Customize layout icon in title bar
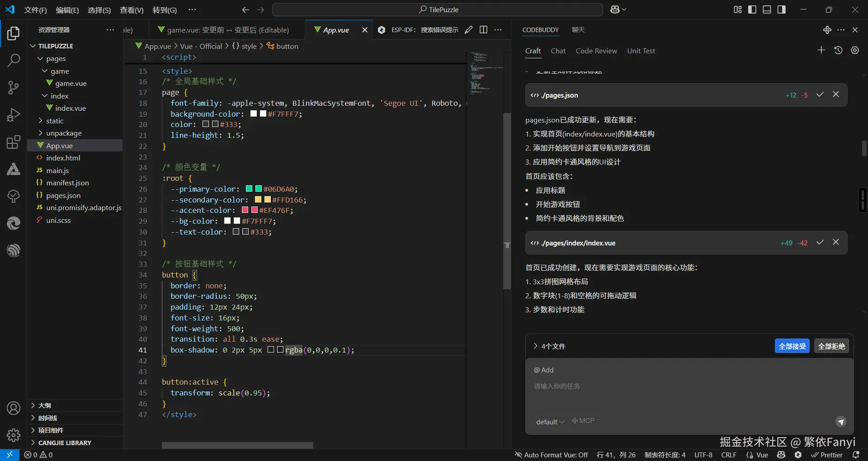Image resolution: width=868 pixels, height=461 pixels. [x=738, y=9]
